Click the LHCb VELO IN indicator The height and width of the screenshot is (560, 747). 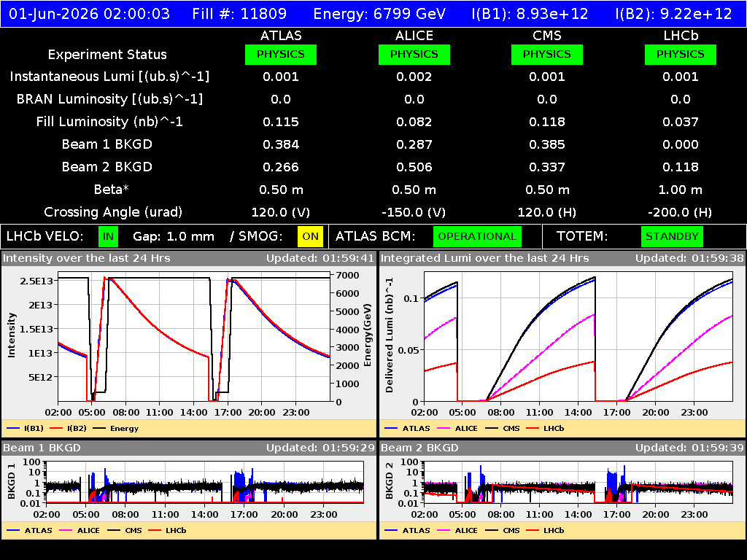(109, 237)
